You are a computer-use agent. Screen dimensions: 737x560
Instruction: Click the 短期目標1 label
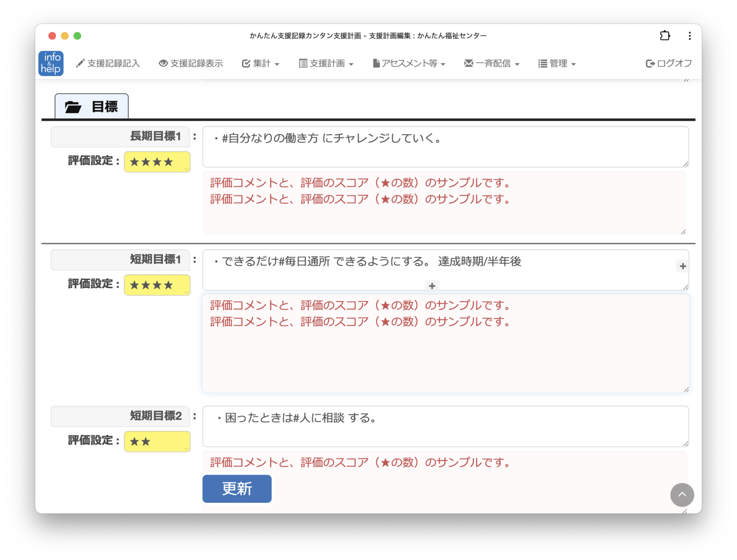[x=120, y=260]
